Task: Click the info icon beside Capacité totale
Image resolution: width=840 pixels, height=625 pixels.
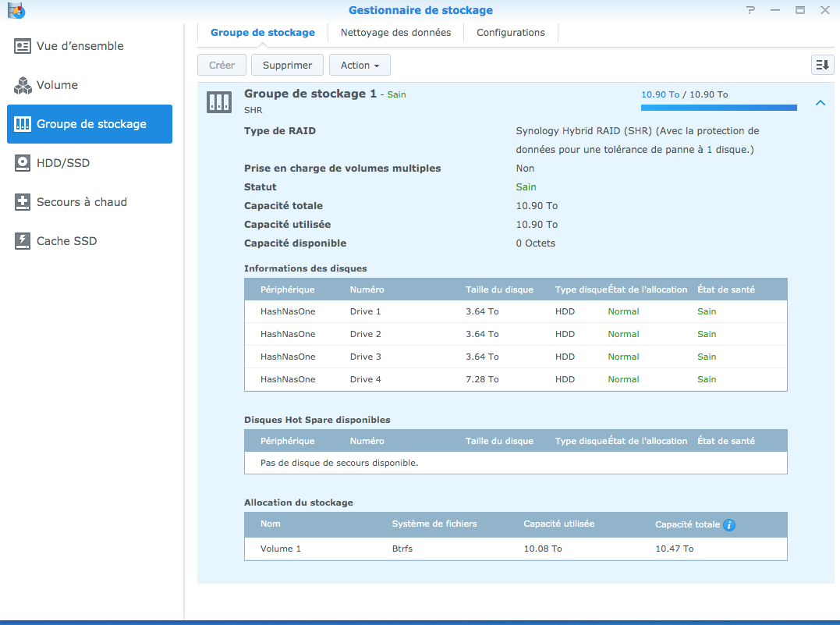Action: click(729, 525)
